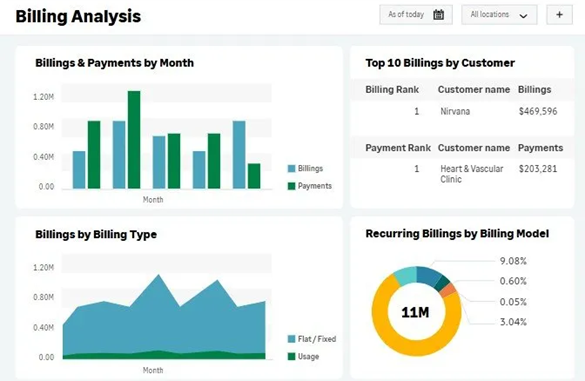Expand the All locations dropdown chevron
585x381 pixels.
pyautogui.click(x=523, y=16)
